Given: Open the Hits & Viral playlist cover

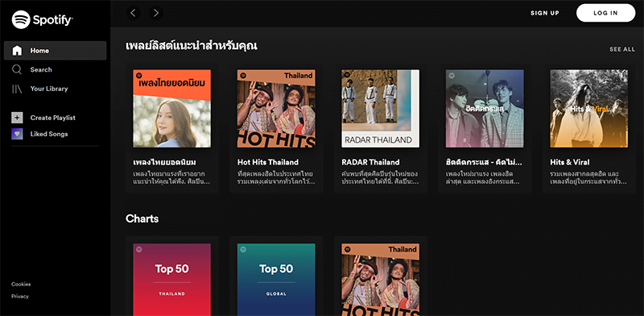Looking at the screenshot, I should point(589,108).
